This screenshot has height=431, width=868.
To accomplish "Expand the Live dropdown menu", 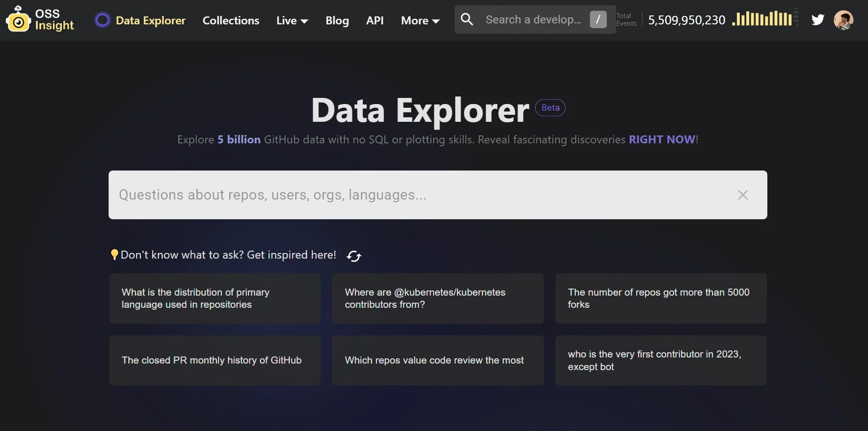I will click(292, 21).
